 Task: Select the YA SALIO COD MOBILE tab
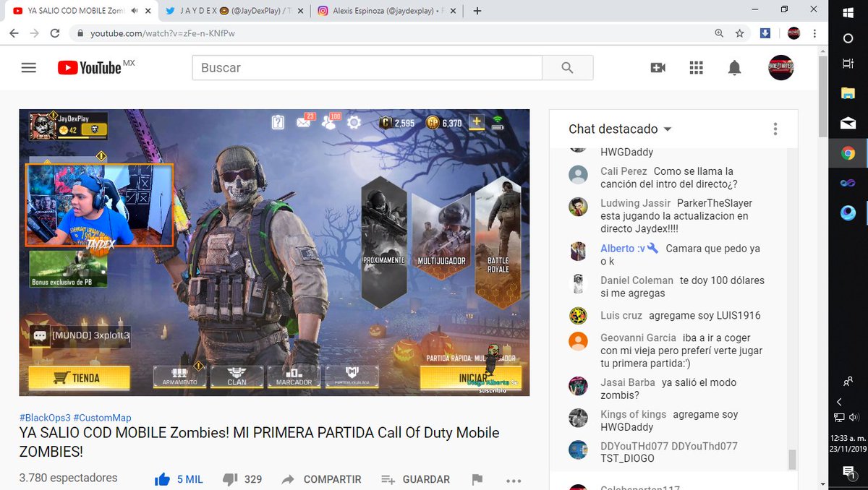pos(77,11)
